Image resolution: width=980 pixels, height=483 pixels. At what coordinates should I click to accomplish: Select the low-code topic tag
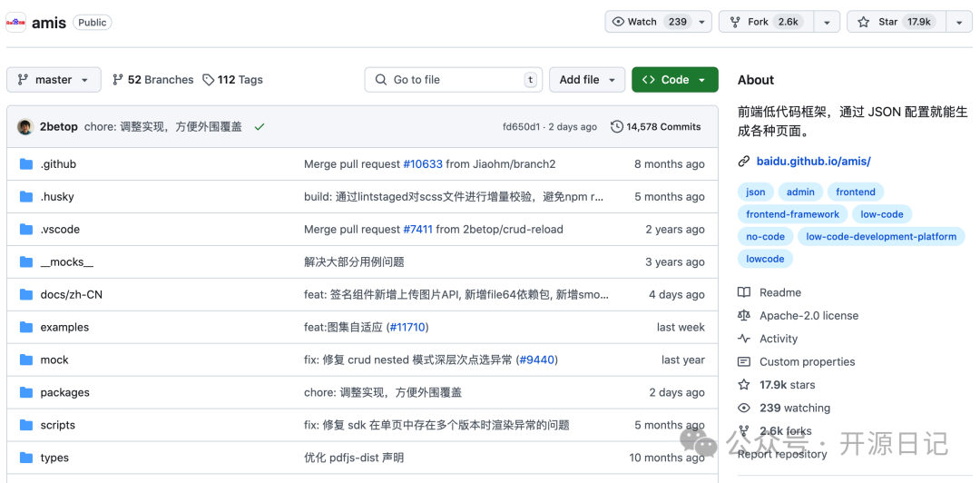[881, 214]
